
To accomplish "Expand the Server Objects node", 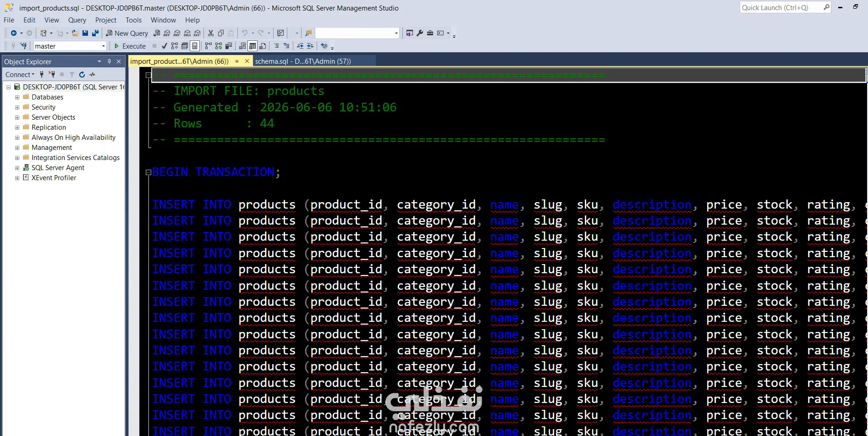I will [17, 117].
